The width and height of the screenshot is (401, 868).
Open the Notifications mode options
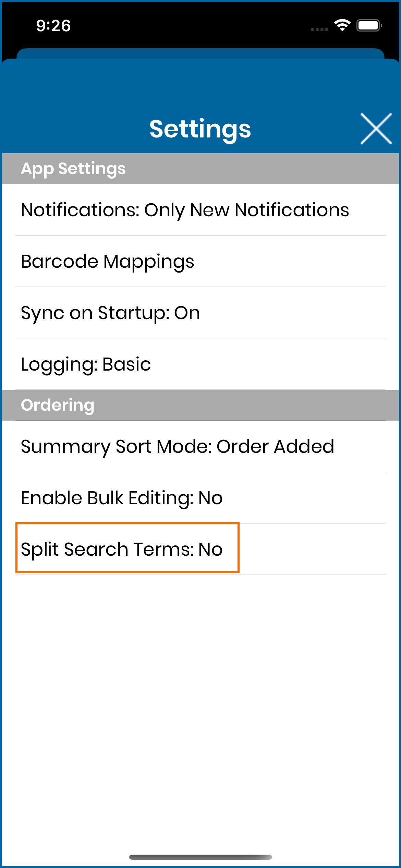[200, 210]
